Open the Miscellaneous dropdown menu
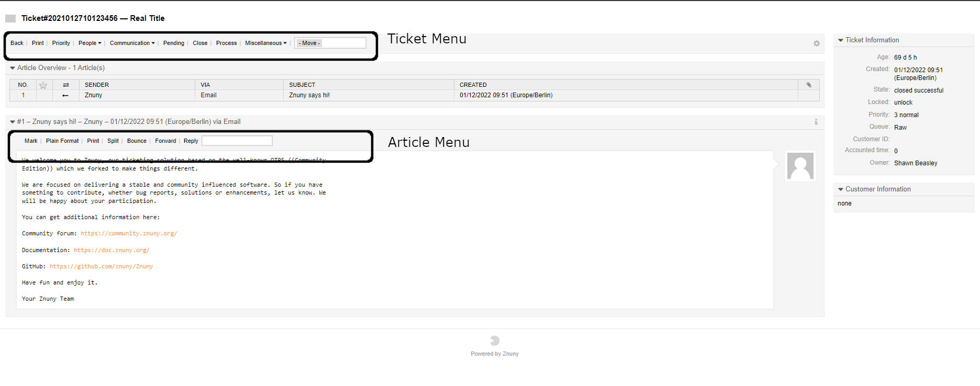The image size is (980, 386). tap(265, 43)
